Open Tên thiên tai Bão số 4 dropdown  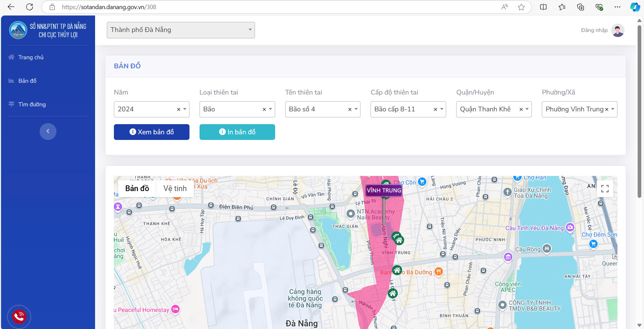tap(323, 109)
